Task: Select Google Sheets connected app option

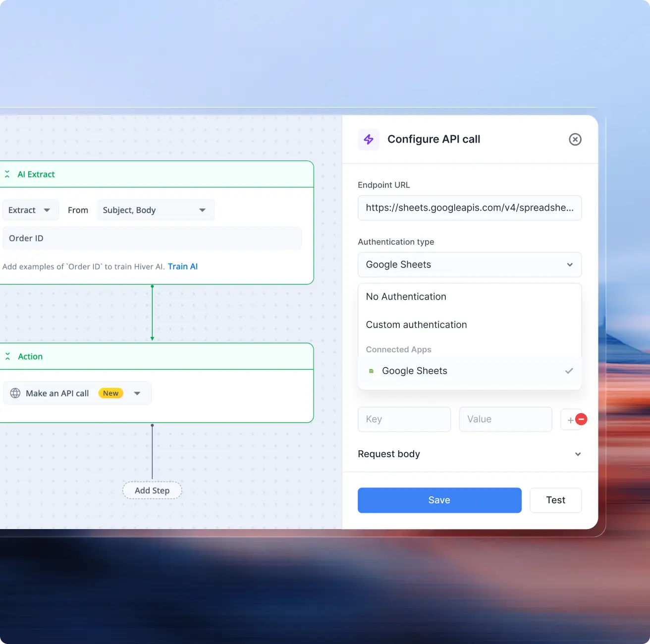Action: coord(470,371)
